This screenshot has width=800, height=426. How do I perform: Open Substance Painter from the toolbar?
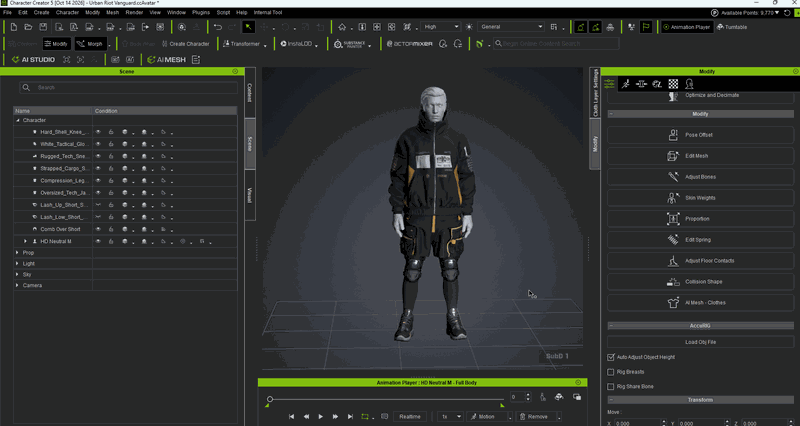coord(350,44)
